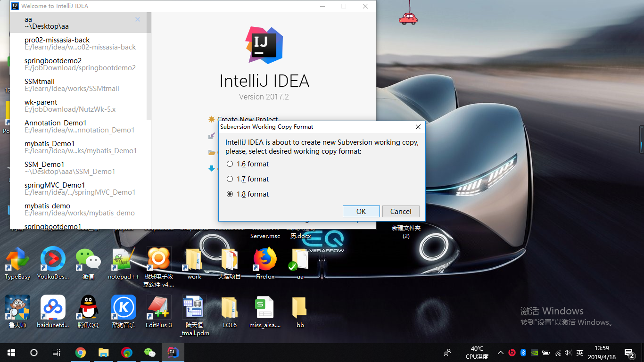Click the Create New Project star icon
Viewport: 644px width, 362px height.
(x=211, y=119)
